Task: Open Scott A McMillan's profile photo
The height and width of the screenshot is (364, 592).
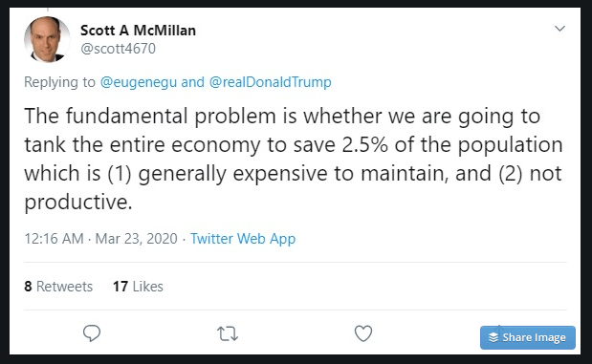Action: point(47,39)
